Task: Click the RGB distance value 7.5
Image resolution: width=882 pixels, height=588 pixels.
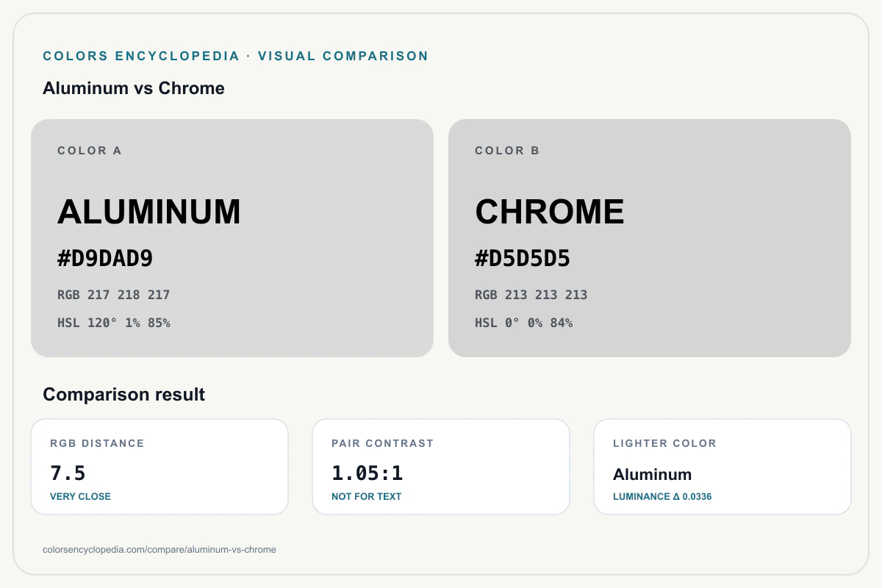Action: pyautogui.click(x=68, y=473)
